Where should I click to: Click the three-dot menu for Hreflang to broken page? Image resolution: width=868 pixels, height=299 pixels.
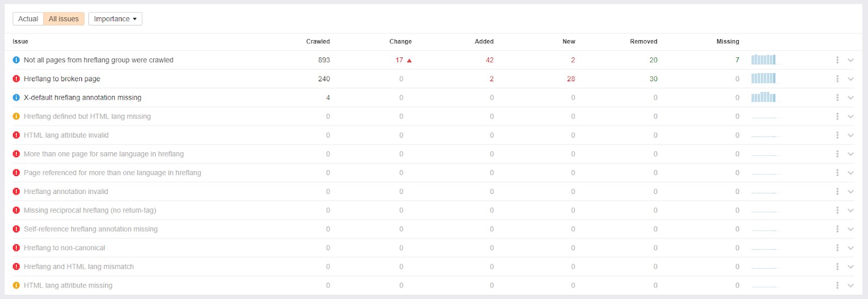click(837, 79)
